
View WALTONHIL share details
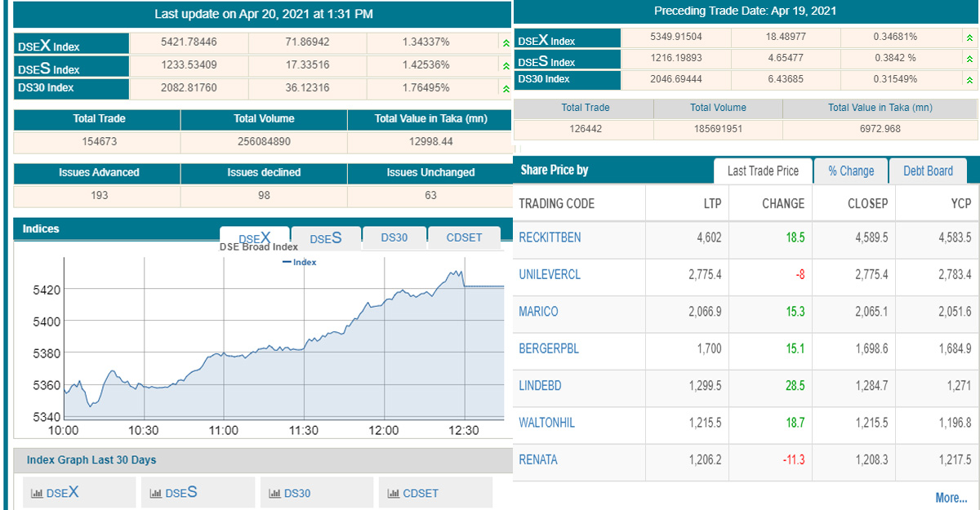[548, 423]
